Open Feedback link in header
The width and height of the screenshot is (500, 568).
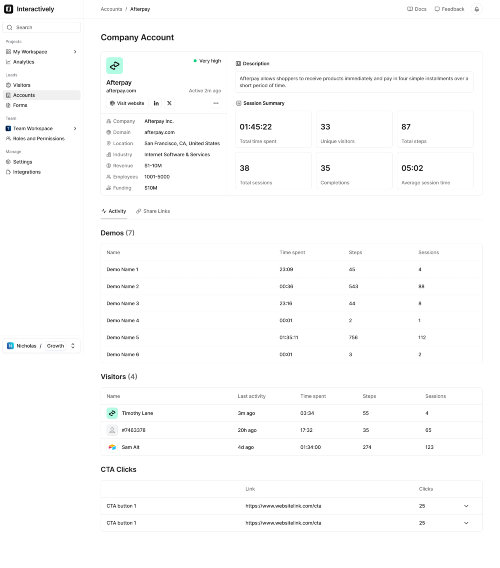pos(449,9)
